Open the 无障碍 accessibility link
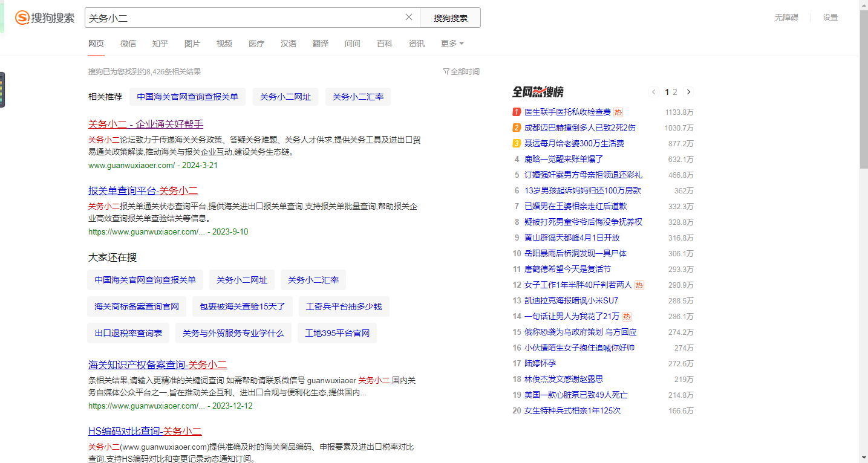This screenshot has height=463, width=868. click(786, 18)
